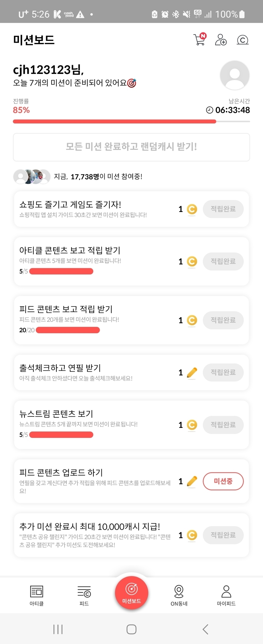The width and height of the screenshot is (263, 644).
Task: Tap the participant avatars group
Action: click(32, 176)
